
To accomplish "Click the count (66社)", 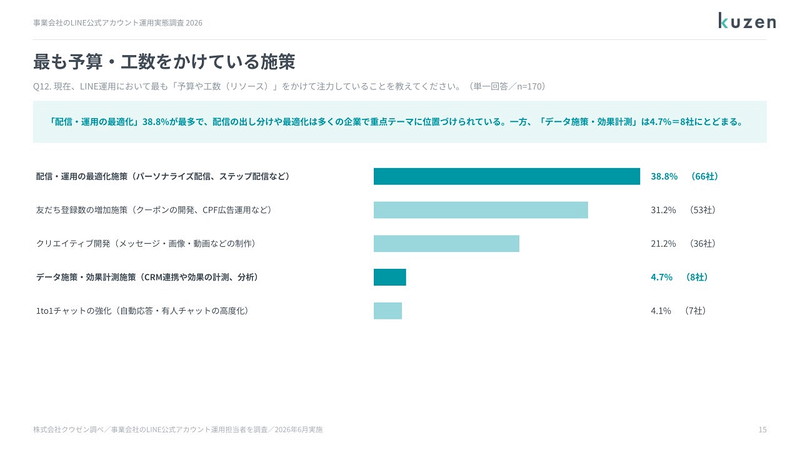I will pos(705,176).
